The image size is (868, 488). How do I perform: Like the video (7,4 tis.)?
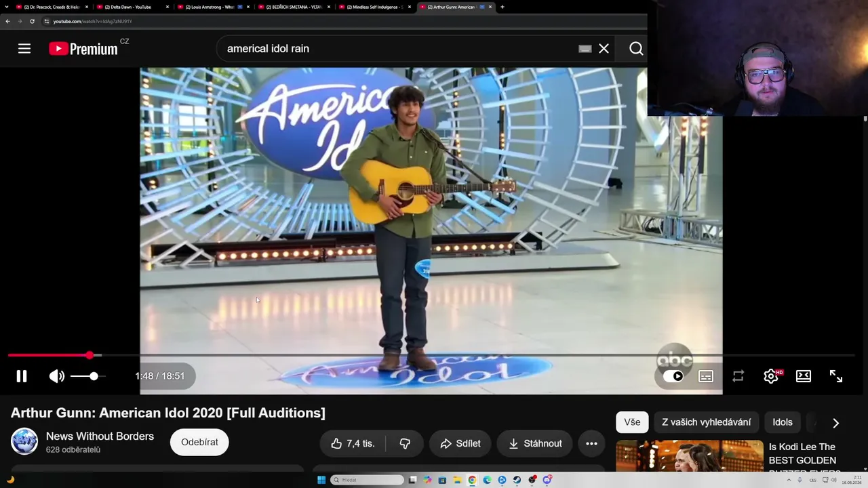click(x=353, y=443)
